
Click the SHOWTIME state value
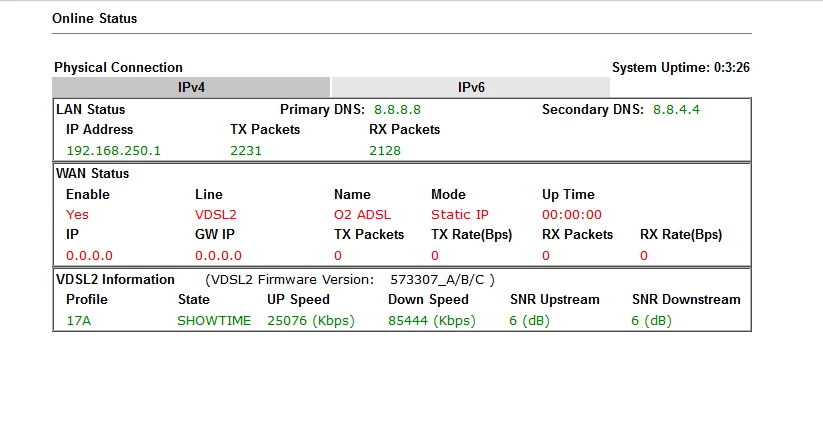214,321
